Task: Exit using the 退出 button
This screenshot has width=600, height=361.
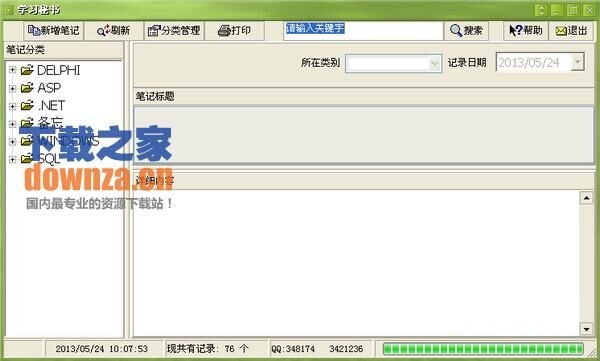Action: (571, 31)
